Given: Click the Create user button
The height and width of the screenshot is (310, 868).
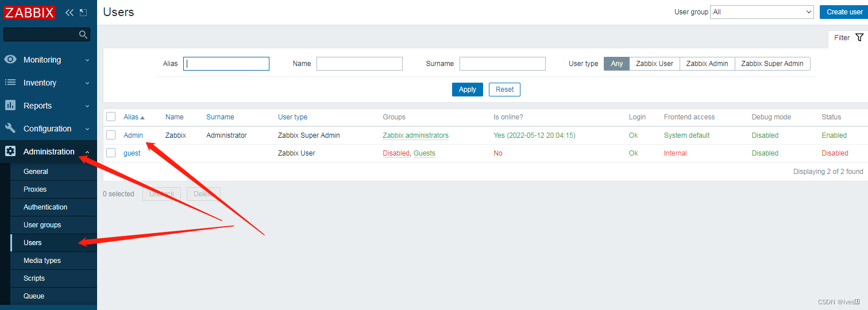Looking at the screenshot, I should 844,12.
